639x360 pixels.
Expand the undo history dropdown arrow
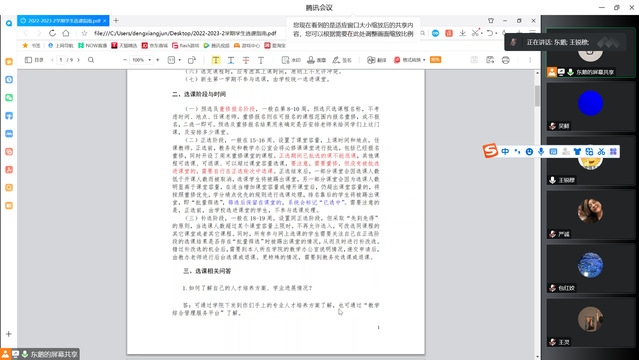(x=496, y=33)
